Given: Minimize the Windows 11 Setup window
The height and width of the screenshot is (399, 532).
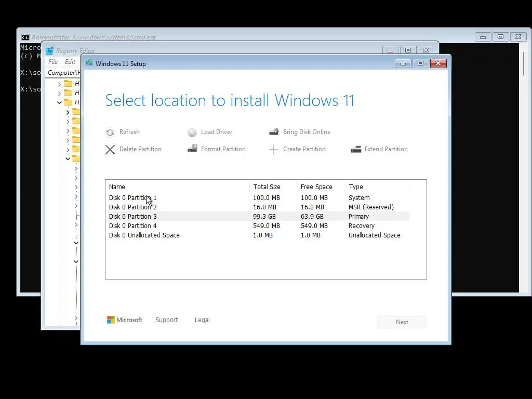Looking at the screenshot, I should click(403, 63).
